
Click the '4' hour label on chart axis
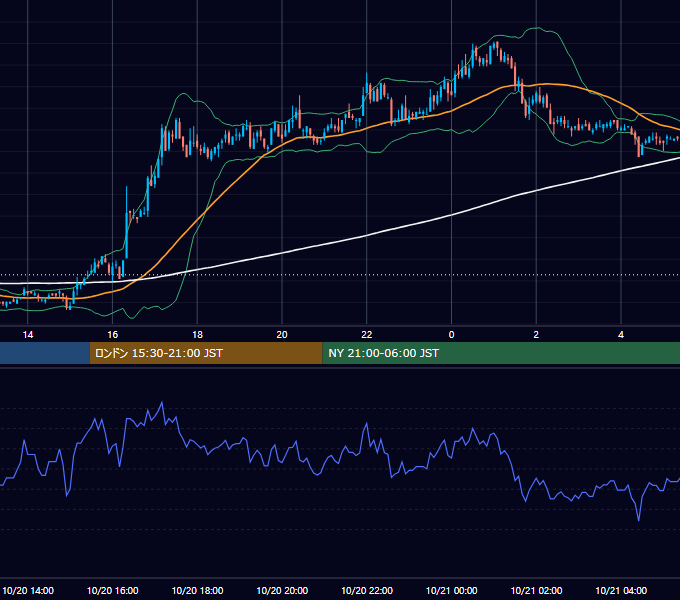621,335
